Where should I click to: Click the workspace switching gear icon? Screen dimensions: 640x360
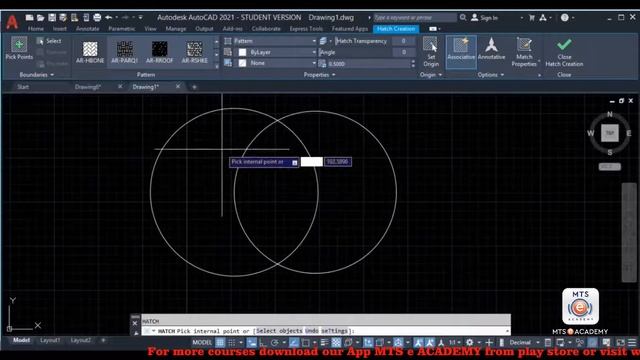point(469,342)
